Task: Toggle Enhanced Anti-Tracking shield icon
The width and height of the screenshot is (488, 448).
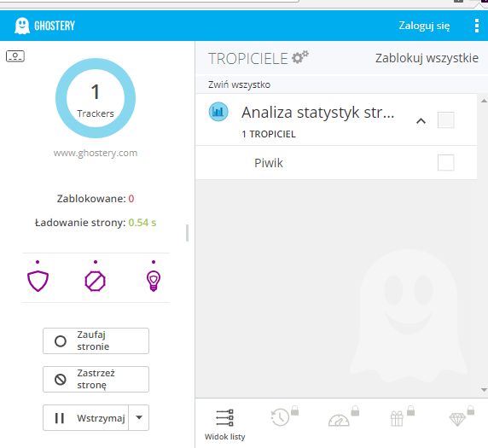Action: coord(38,281)
